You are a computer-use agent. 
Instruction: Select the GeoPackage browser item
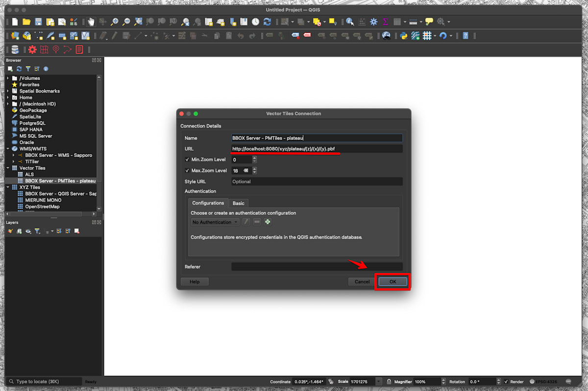(x=33, y=110)
